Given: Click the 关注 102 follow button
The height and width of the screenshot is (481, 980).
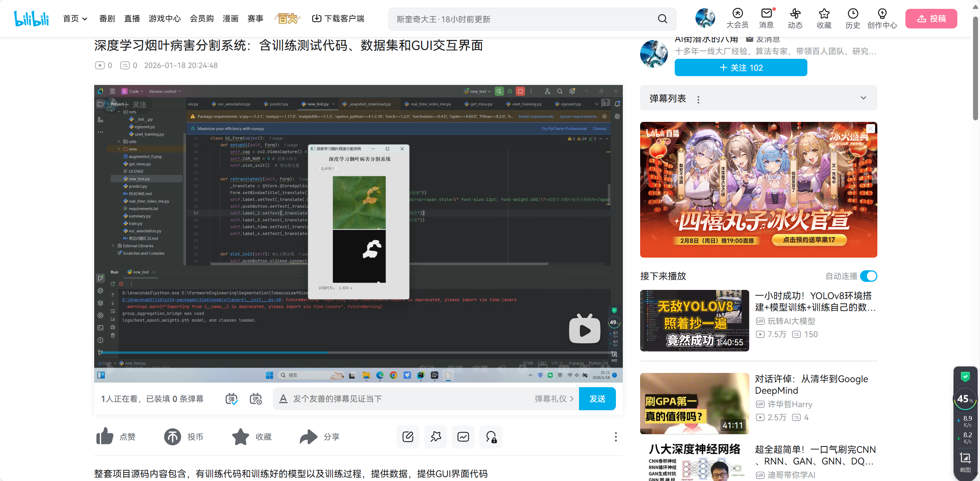Looking at the screenshot, I should point(740,68).
